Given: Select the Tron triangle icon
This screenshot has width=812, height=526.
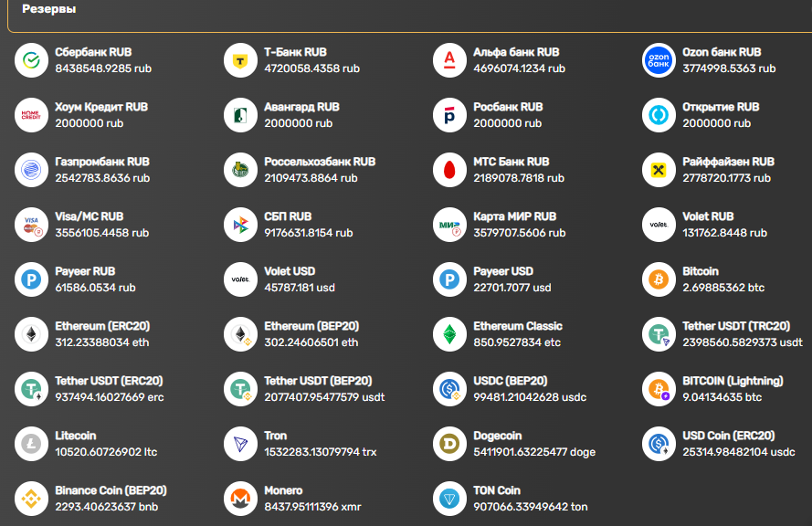Looking at the screenshot, I should (x=241, y=445).
